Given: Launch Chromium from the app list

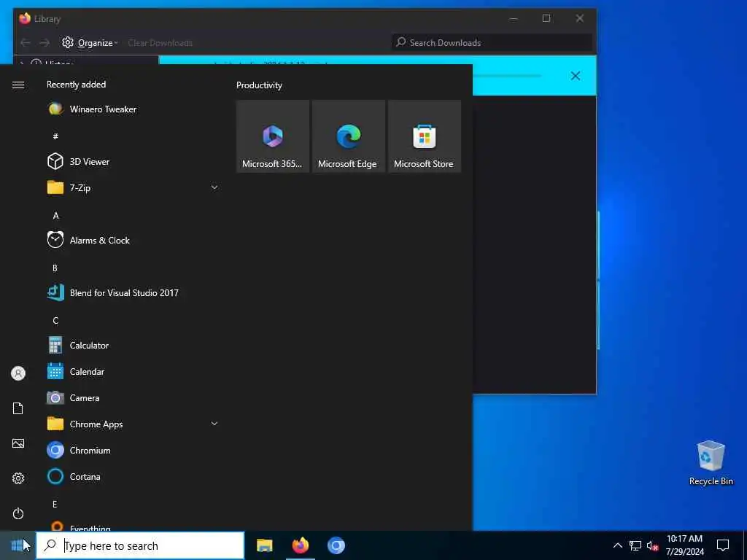Looking at the screenshot, I should 133,450.
